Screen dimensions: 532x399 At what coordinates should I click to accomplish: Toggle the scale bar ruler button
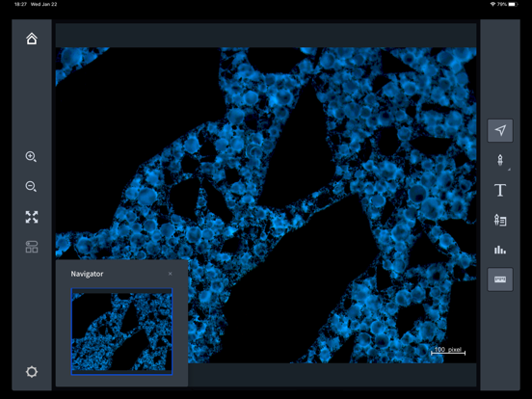tap(500, 279)
